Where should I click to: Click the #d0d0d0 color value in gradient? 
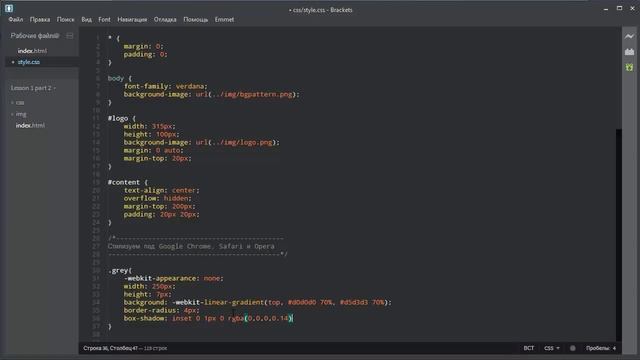click(302, 302)
